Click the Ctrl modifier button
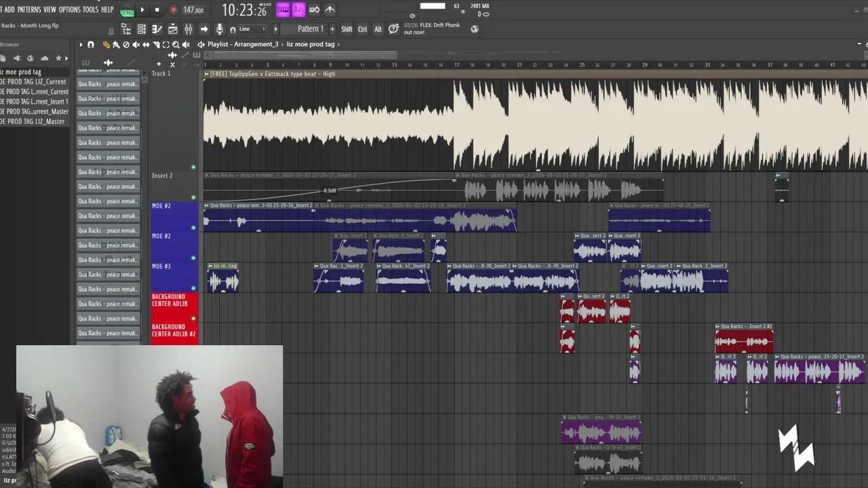 pyautogui.click(x=362, y=29)
